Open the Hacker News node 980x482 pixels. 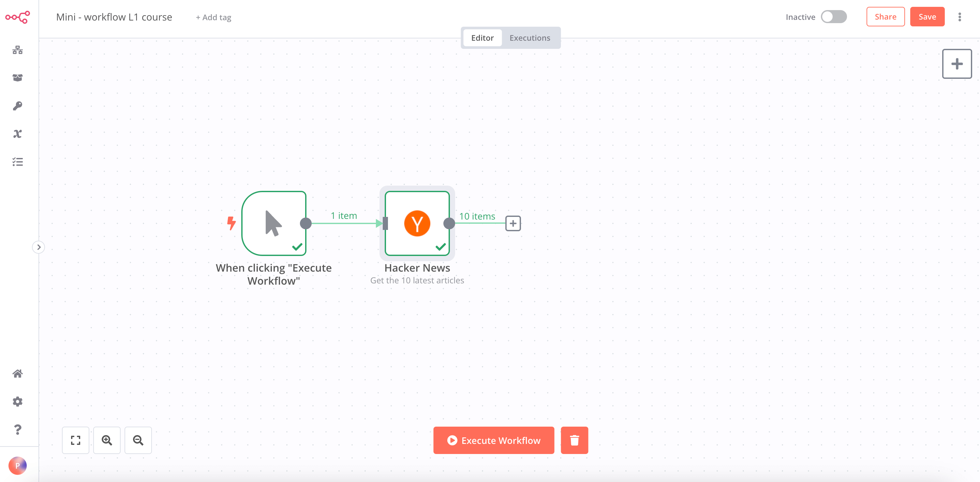(x=417, y=223)
